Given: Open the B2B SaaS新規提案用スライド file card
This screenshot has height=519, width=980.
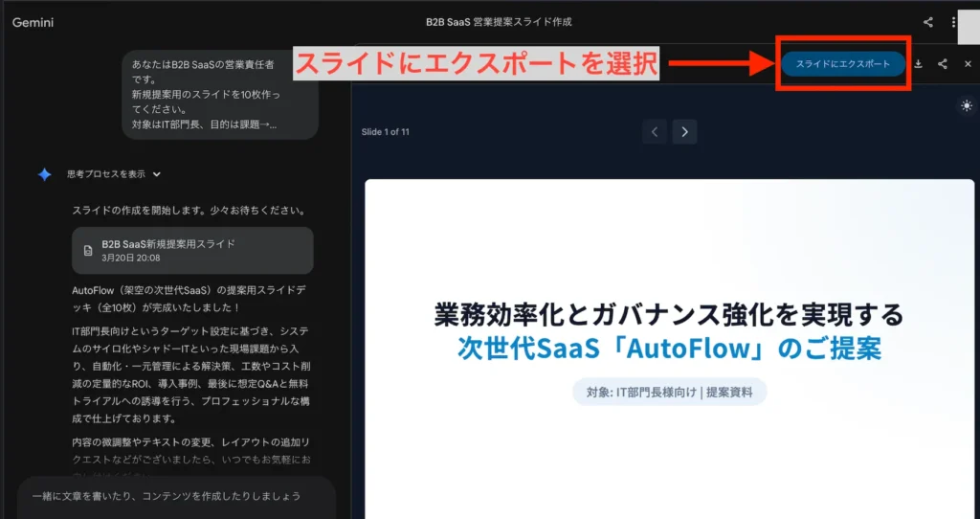Looking at the screenshot, I should click(x=192, y=251).
